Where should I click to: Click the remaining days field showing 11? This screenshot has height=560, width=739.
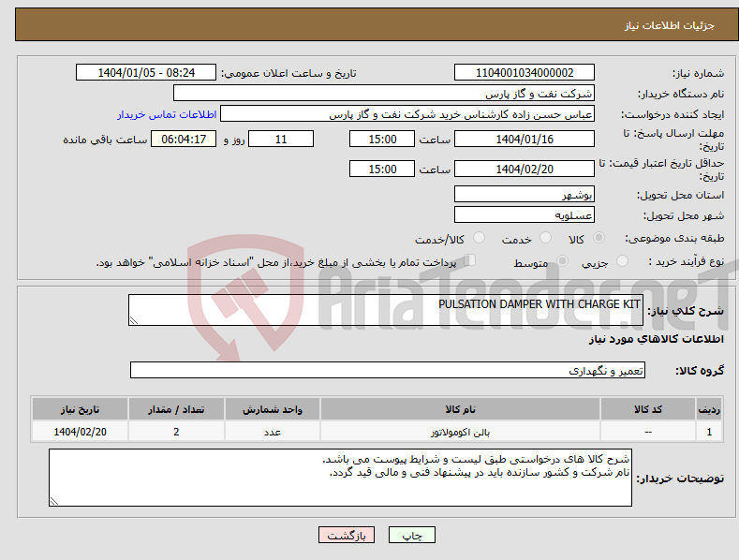(x=281, y=139)
